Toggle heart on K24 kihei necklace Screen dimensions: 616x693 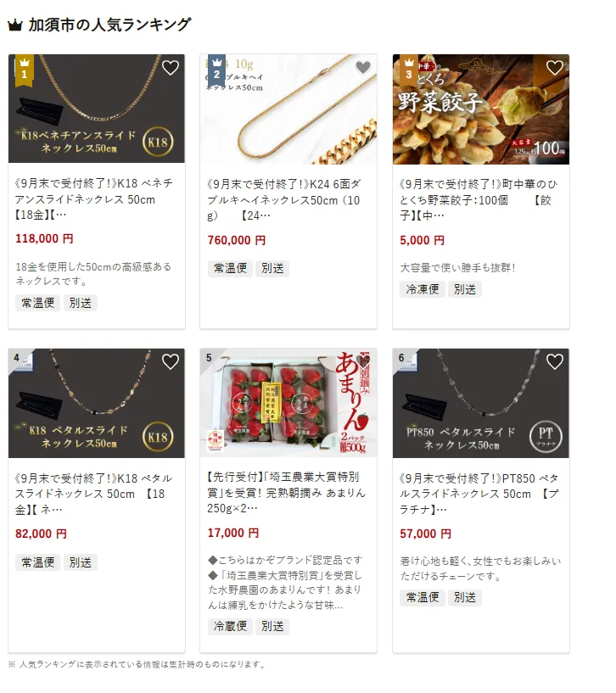pos(363,67)
